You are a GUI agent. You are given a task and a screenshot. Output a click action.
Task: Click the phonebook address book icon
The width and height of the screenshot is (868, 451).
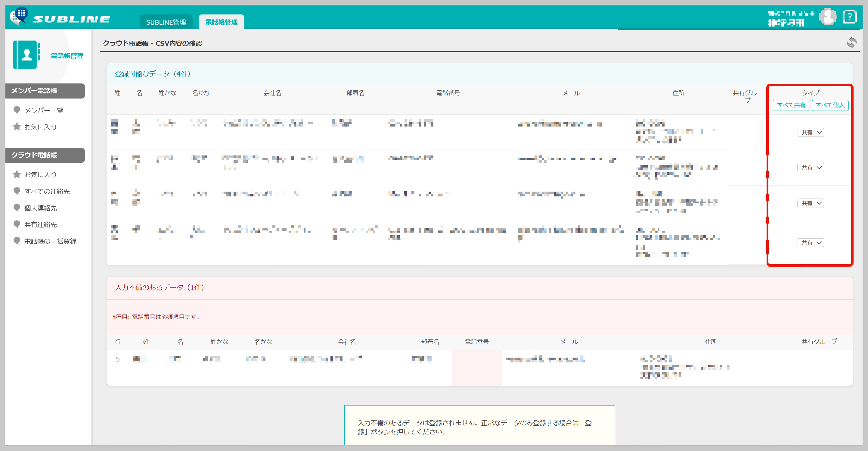pyautogui.click(x=26, y=55)
